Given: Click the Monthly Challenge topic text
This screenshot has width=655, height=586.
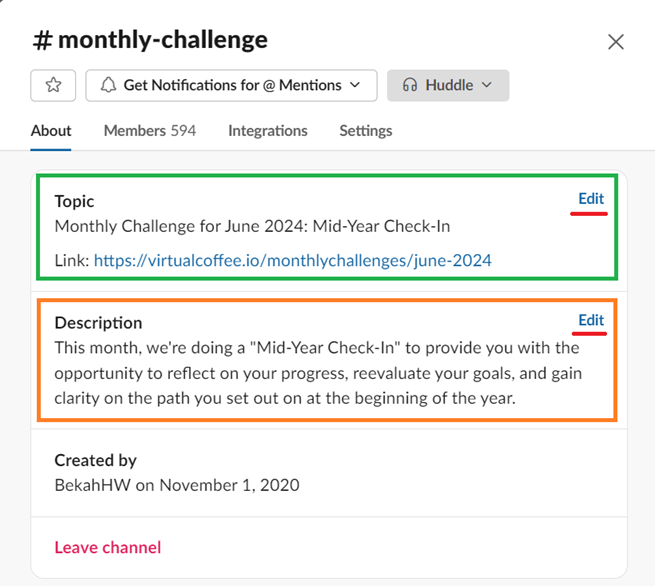Looking at the screenshot, I should click(x=252, y=227).
